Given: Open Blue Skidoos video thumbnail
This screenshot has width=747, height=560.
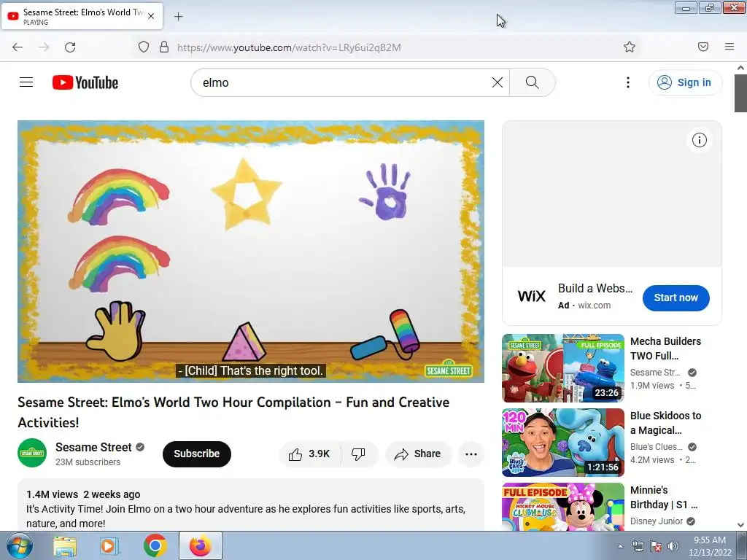Looking at the screenshot, I should tap(562, 443).
